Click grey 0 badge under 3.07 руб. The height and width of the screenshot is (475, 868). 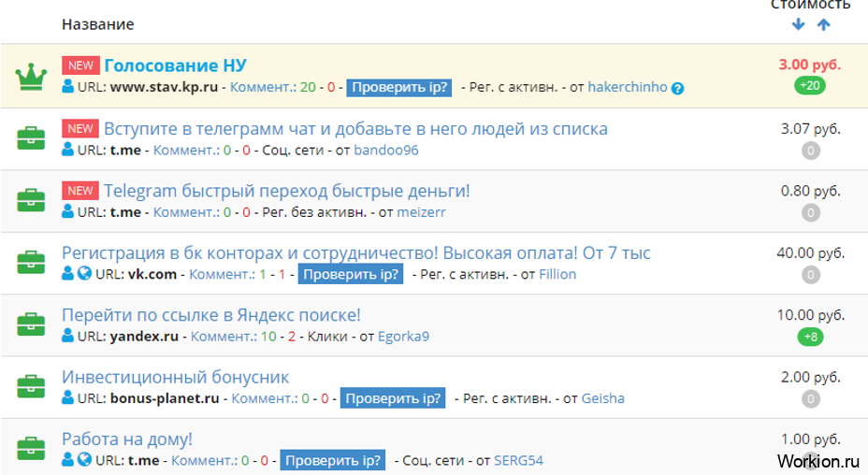(811, 151)
